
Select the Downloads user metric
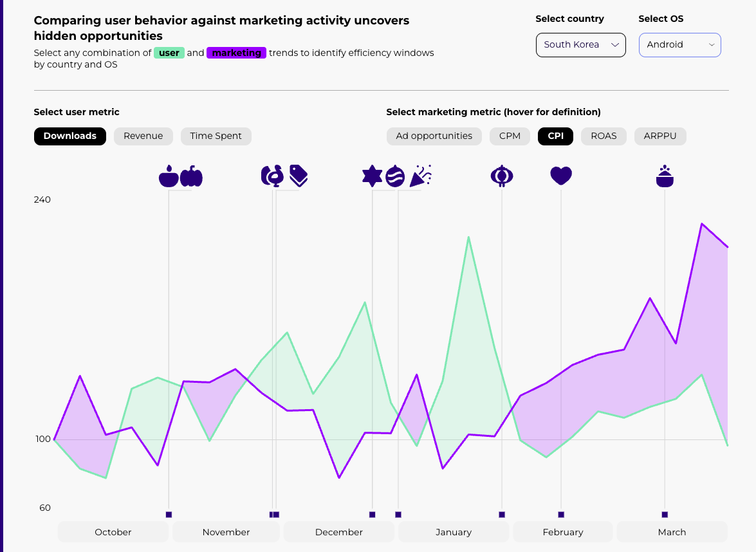tap(70, 136)
